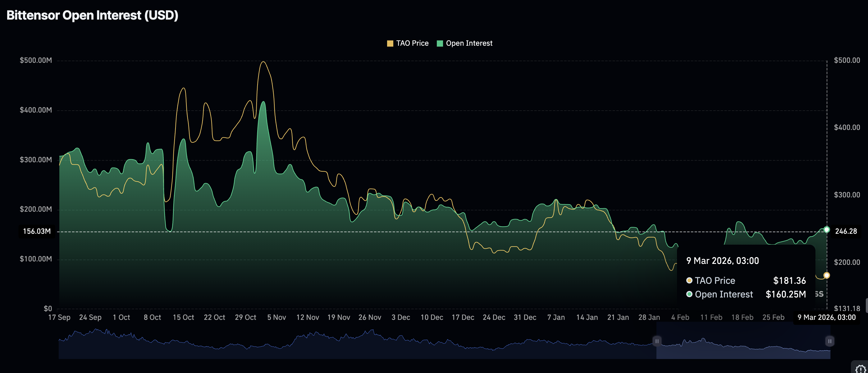Click the 17 Sep x-axis label
Image resolution: width=868 pixels, height=373 pixels.
pyautogui.click(x=59, y=317)
